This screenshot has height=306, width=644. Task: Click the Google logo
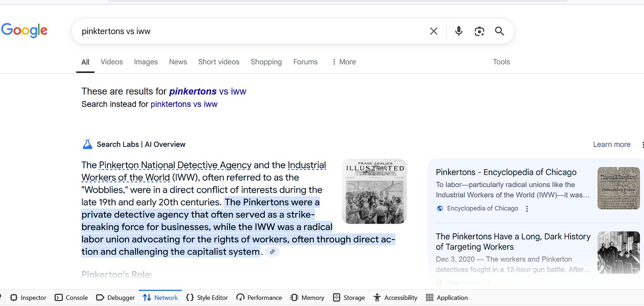pos(24,30)
